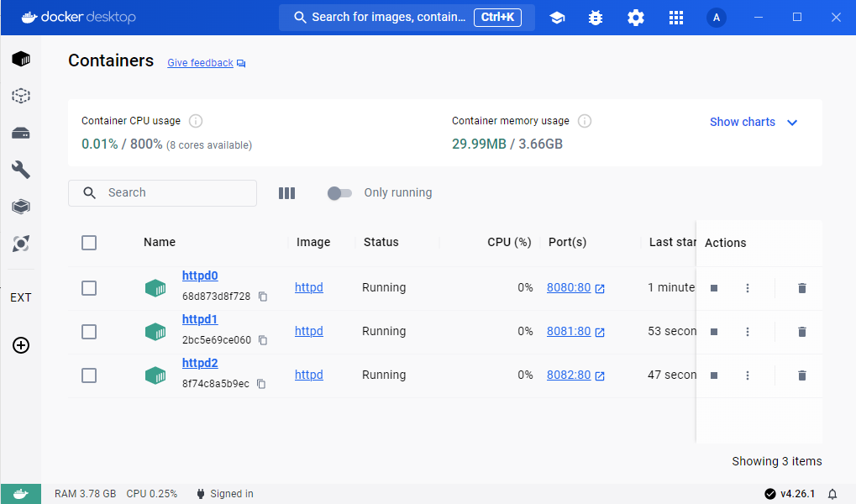
Task: Check the httpd1 row checkbox
Action: click(x=89, y=332)
